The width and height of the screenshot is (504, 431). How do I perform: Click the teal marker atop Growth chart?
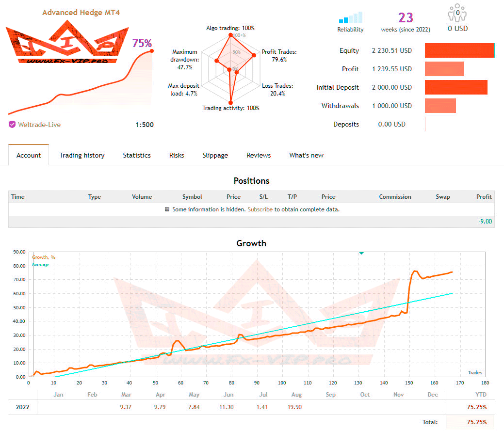click(361, 253)
